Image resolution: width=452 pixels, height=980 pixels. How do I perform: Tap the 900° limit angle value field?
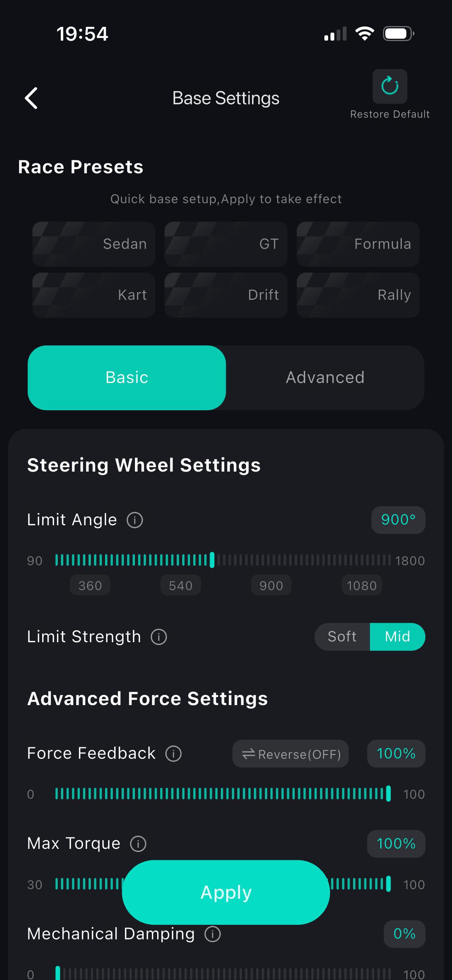tap(398, 520)
